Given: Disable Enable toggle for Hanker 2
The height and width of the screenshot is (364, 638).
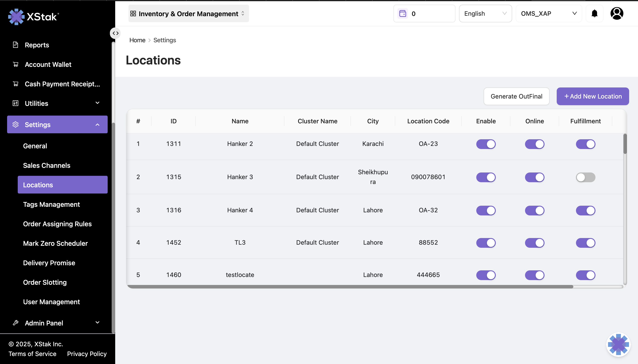Looking at the screenshot, I should 486,144.
